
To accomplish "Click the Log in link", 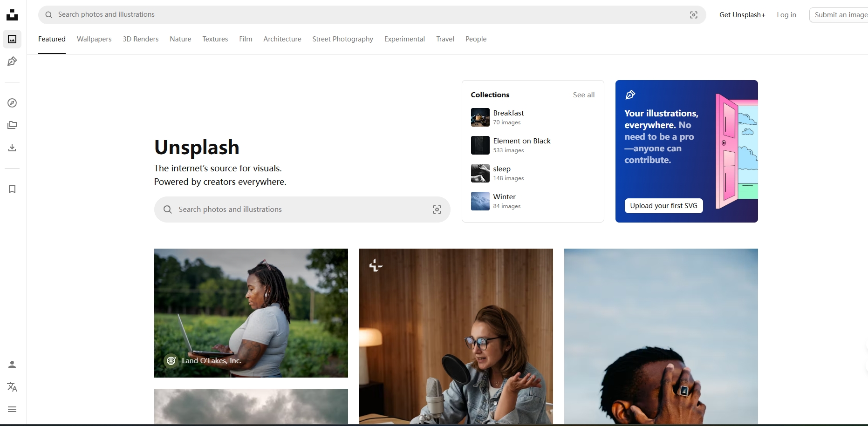I will coord(786,15).
